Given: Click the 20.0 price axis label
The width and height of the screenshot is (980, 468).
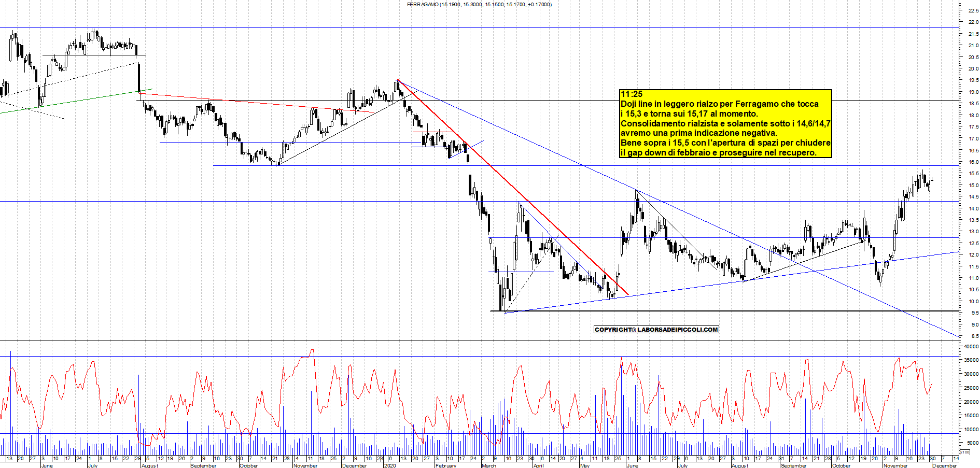Looking at the screenshot, I should [x=973, y=69].
